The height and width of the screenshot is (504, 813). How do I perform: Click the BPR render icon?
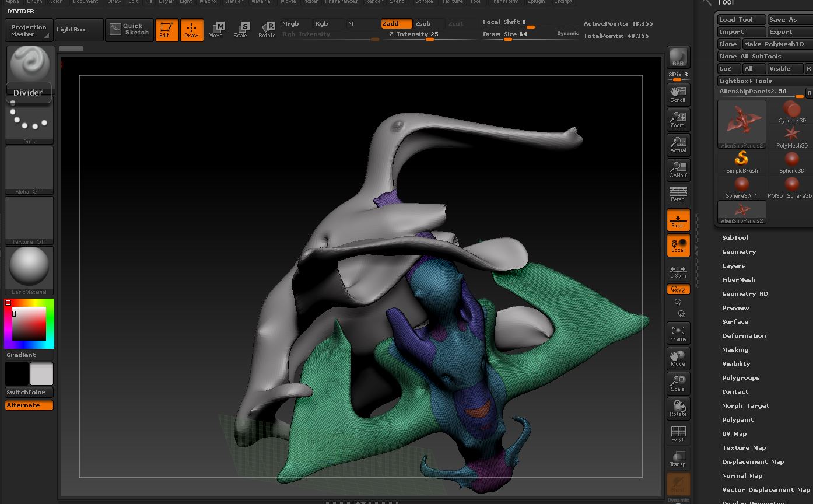(x=678, y=57)
